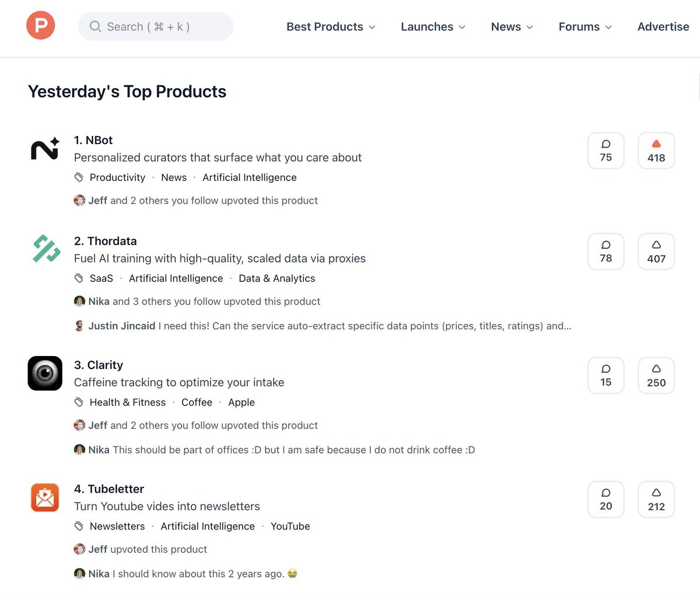Open Nika's comment about not drinking coffee
Viewport: 700px width, 596px height.
(294, 449)
